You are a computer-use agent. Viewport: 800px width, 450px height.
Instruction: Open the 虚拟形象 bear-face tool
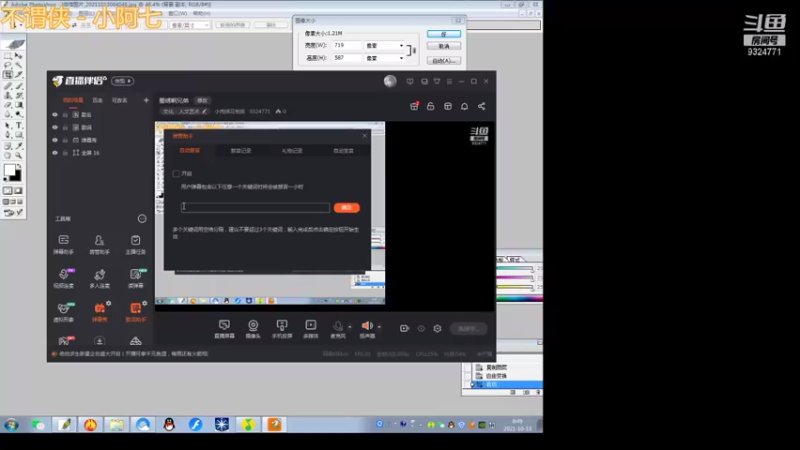(64, 312)
